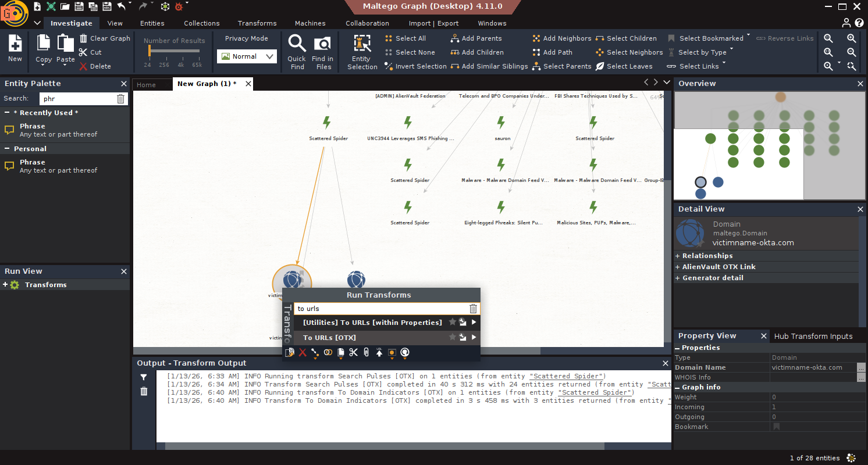Click the Number of Results slider handle

(149, 51)
